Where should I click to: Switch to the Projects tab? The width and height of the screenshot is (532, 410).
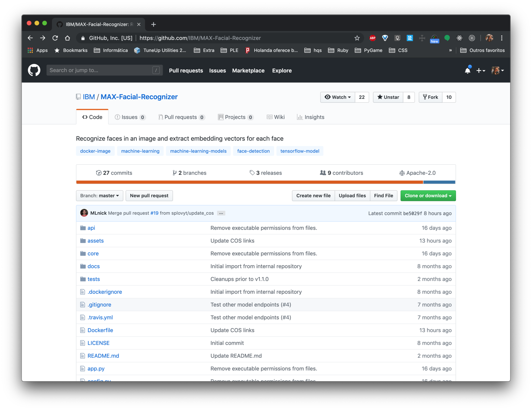[236, 117]
